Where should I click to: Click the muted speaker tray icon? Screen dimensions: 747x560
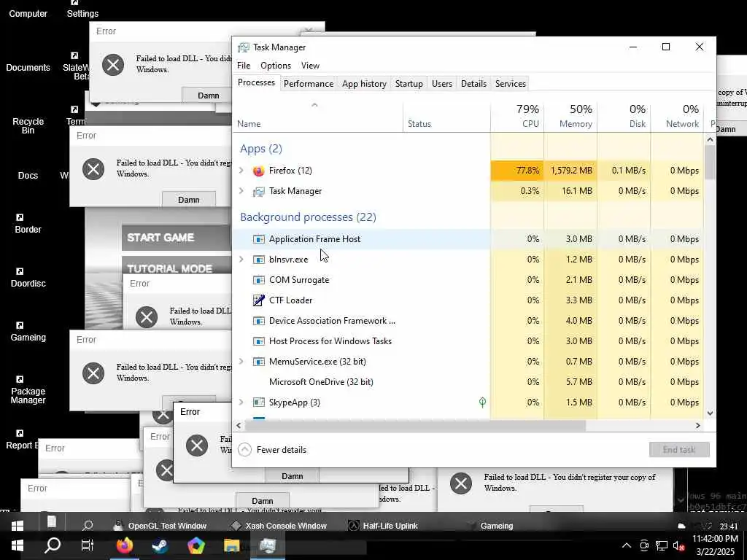click(x=678, y=545)
